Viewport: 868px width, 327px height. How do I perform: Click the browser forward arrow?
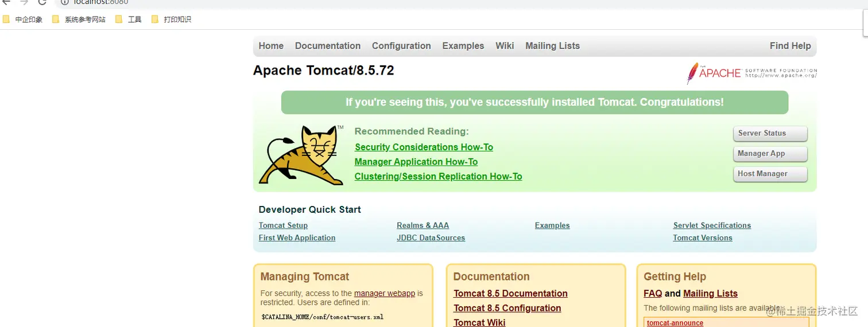[x=24, y=2]
